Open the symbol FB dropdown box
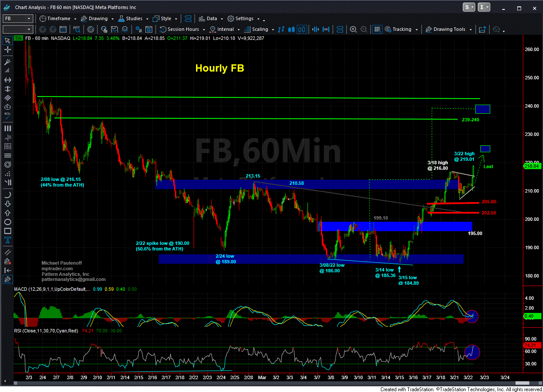The height and width of the screenshot is (392, 543). pos(18,18)
